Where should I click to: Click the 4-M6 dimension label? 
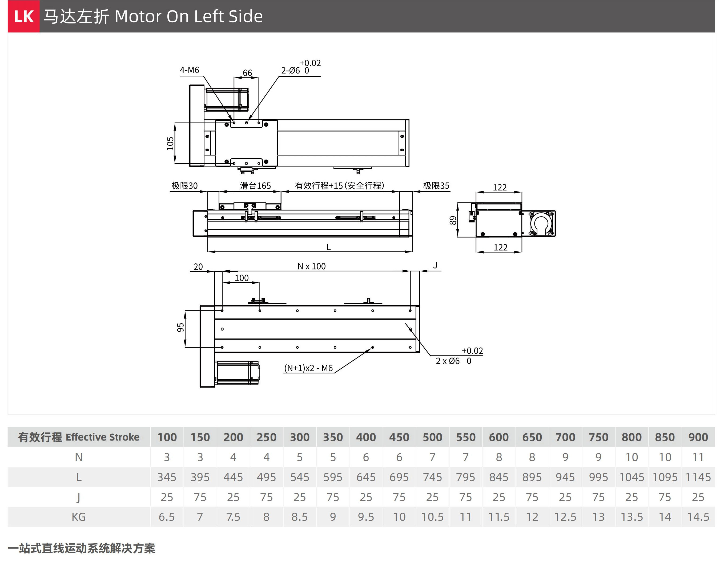tap(189, 70)
